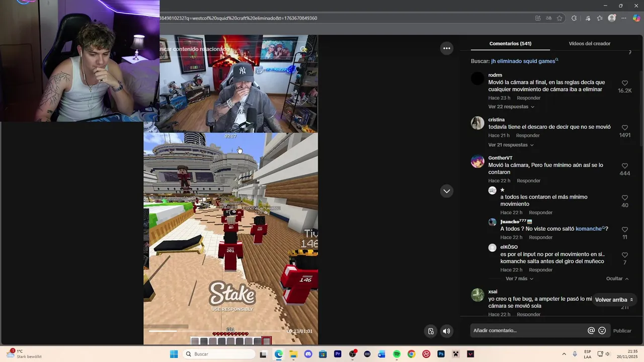Open GontherVT's profile avatar
Screen dimensions: 644x362
click(x=477, y=161)
